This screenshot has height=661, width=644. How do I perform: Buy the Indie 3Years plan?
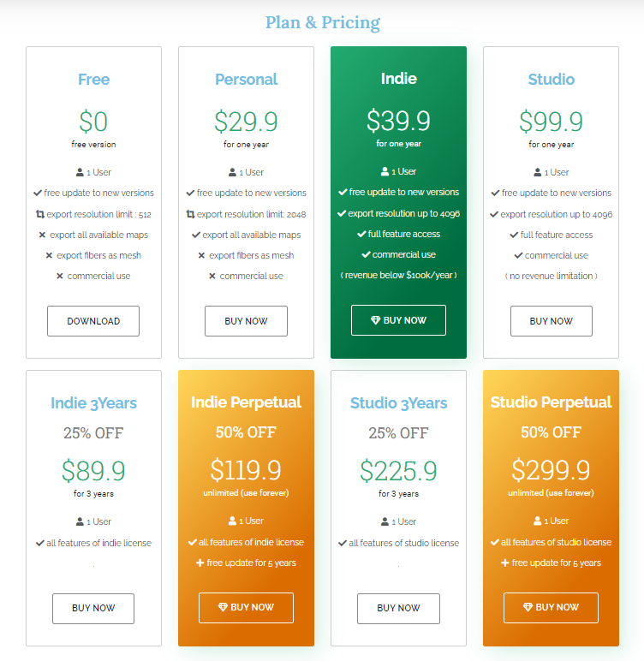(93, 608)
